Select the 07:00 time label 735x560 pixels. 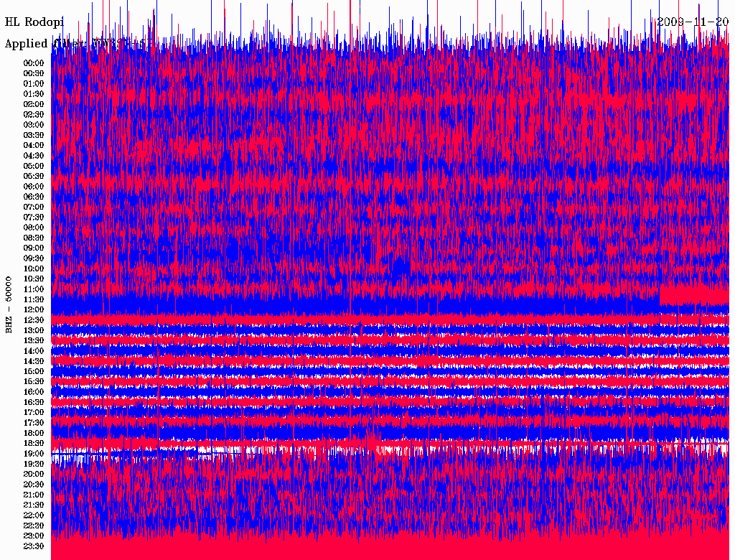pyautogui.click(x=34, y=207)
